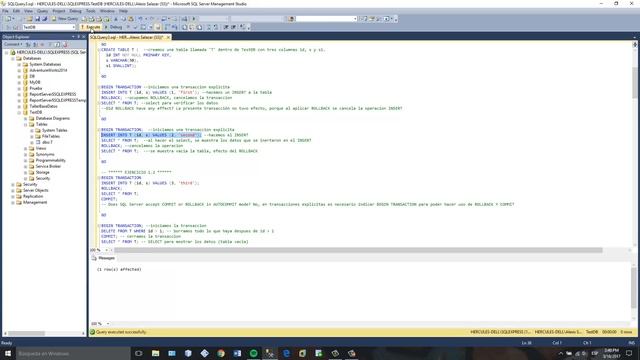Open the Tools menu

91,11
